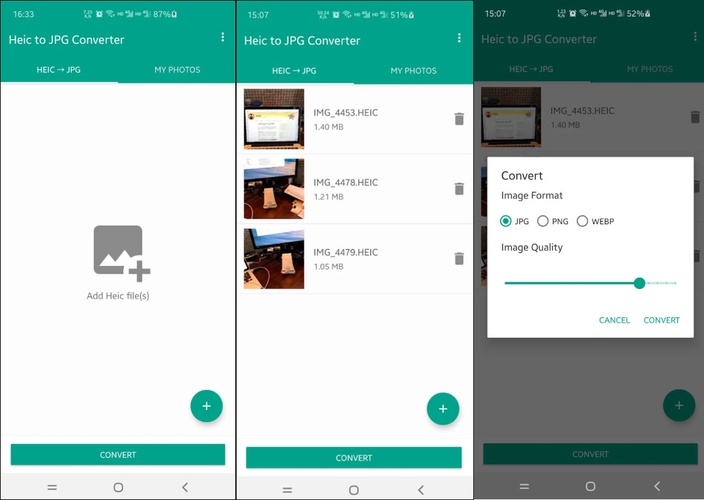Tap the Add Heic file(s) label
704x500 pixels.
(x=118, y=296)
